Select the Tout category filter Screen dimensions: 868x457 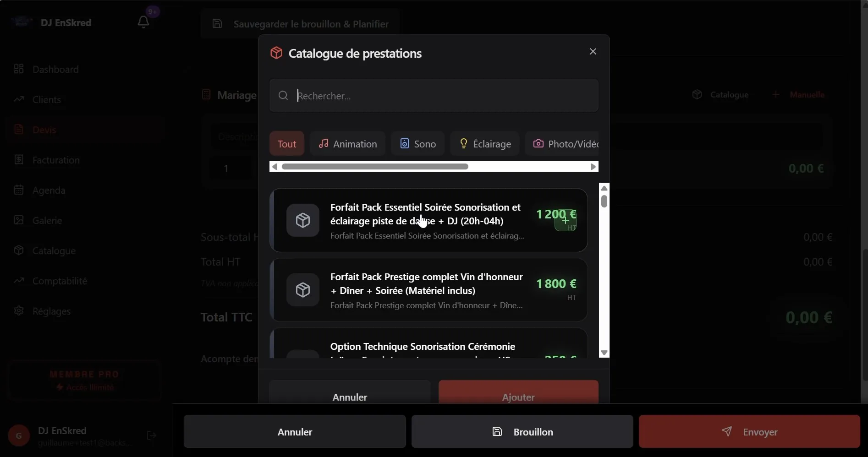click(287, 144)
